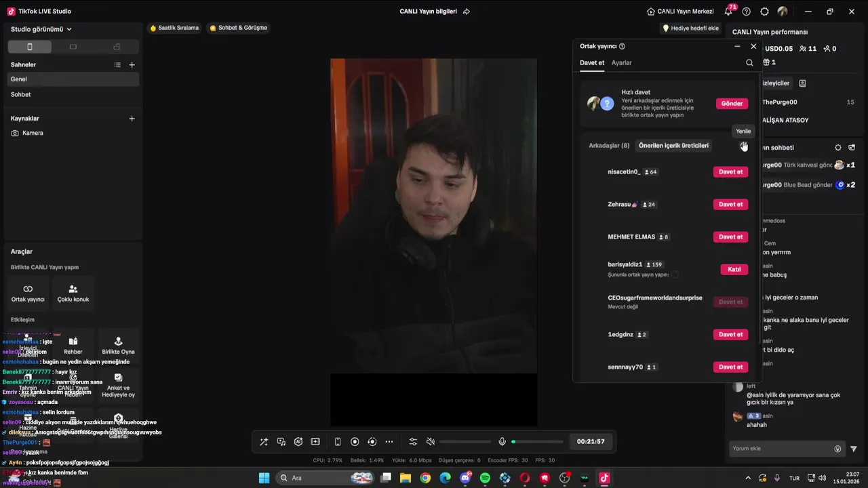Switch to Önerilen içerik üreticileri tab
Screen dimensions: 868x488
coord(673,146)
